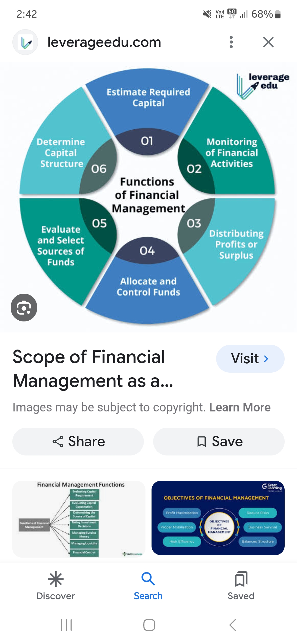Screen dimensions: 297x644
Task: Open the three-dot overflow menu
Action: point(231,42)
